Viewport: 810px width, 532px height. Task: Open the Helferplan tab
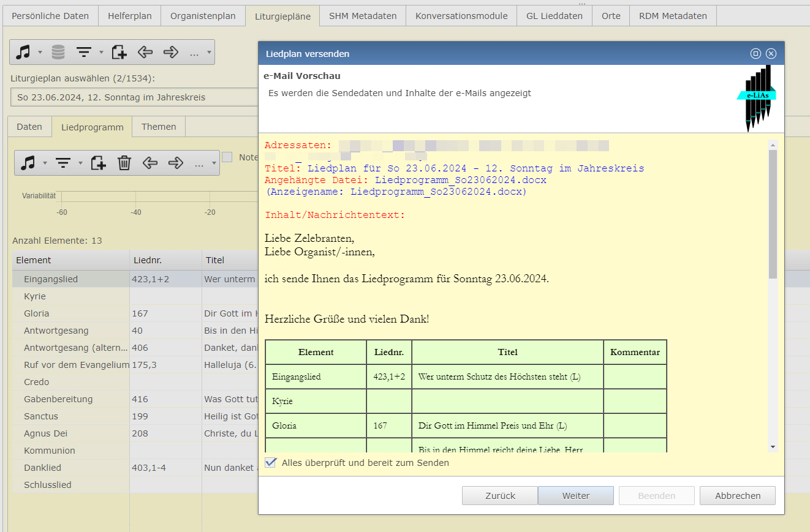tap(130, 16)
